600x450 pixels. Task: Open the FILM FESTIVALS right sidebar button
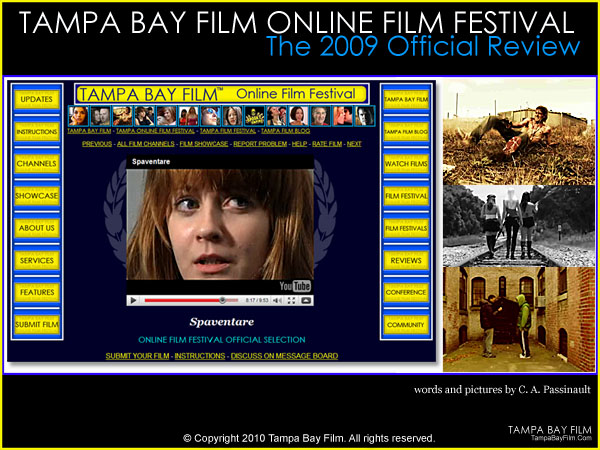(x=406, y=228)
